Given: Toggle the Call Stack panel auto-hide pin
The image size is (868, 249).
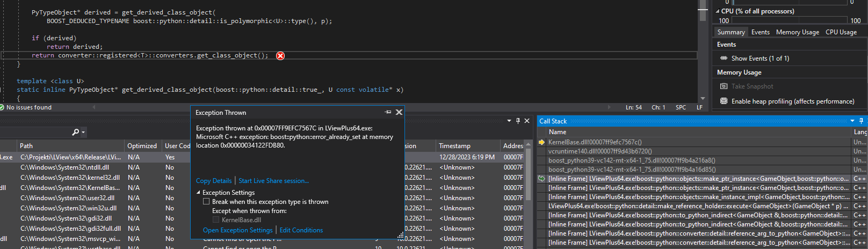Looking at the screenshot, I should pos(861,121).
